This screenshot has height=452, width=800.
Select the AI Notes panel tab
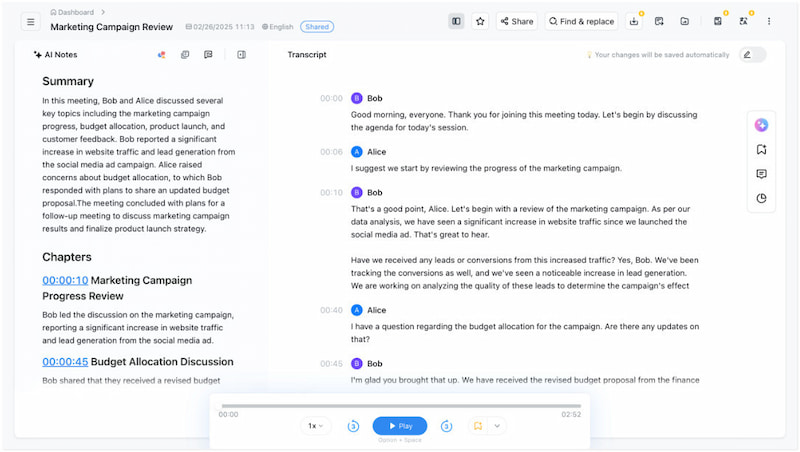pos(56,55)
